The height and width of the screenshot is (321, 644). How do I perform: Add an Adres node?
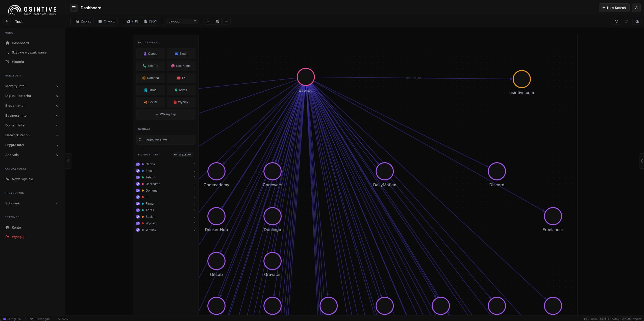[181, 90]
